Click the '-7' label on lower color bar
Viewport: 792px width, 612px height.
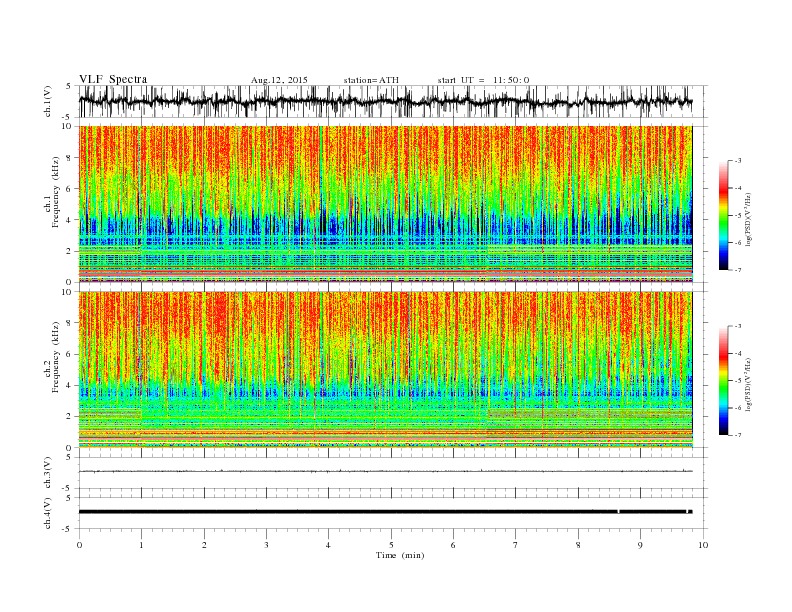click(737, 435)
